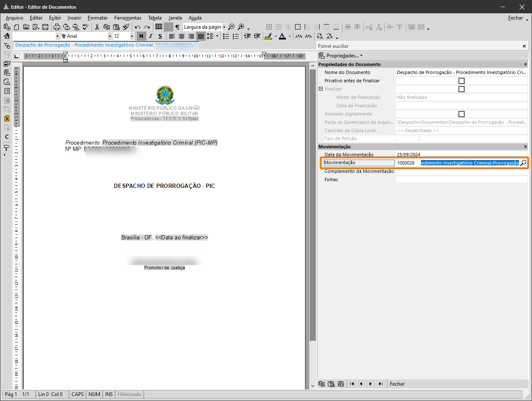Center align the text
This screenshot has height=401, width=532.
point(181,37)
